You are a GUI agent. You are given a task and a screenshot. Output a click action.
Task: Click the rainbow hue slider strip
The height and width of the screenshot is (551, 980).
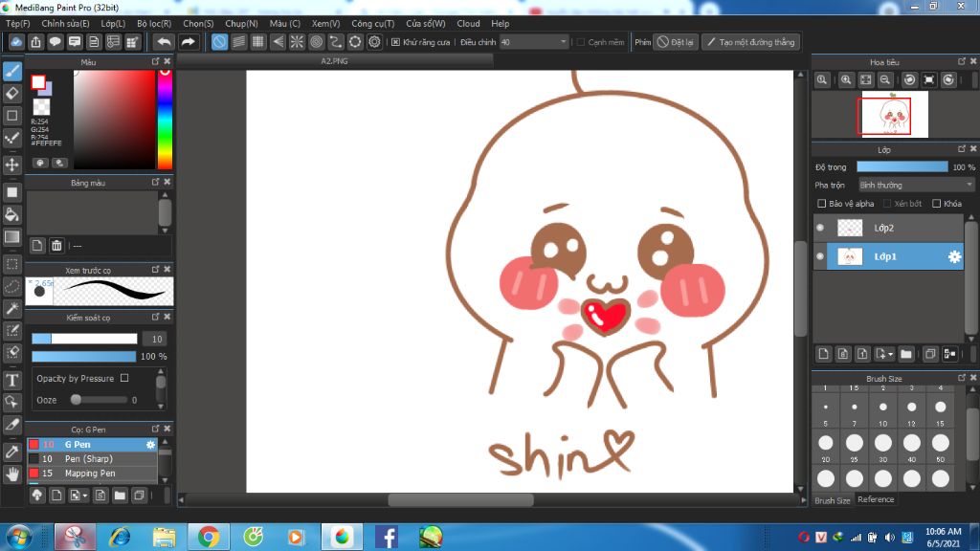165,120
